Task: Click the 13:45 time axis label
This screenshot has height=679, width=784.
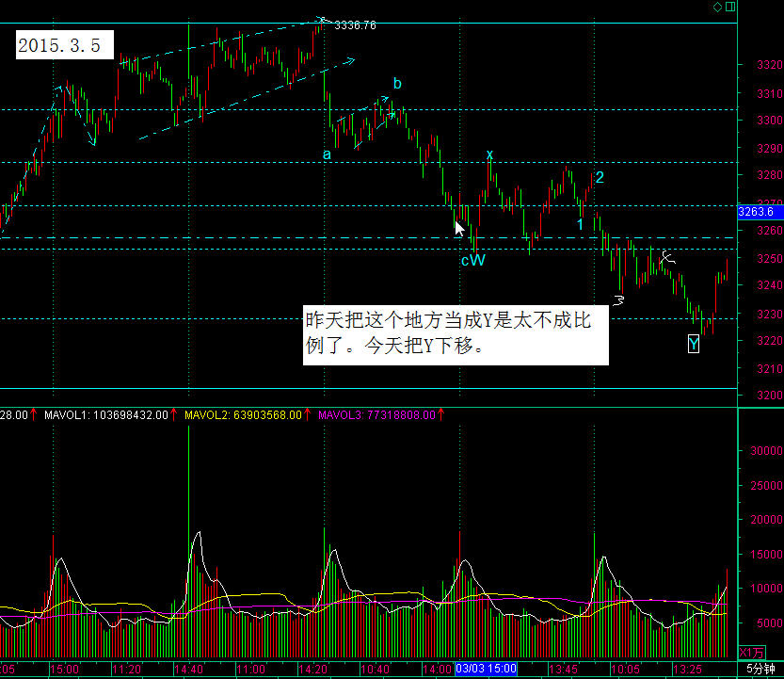Action: pyautogui.click(x=564, y=669)
